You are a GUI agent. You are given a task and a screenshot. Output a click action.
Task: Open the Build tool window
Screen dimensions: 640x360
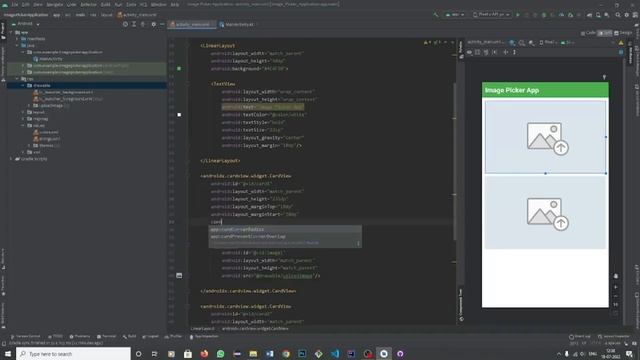tap(129, 336)
